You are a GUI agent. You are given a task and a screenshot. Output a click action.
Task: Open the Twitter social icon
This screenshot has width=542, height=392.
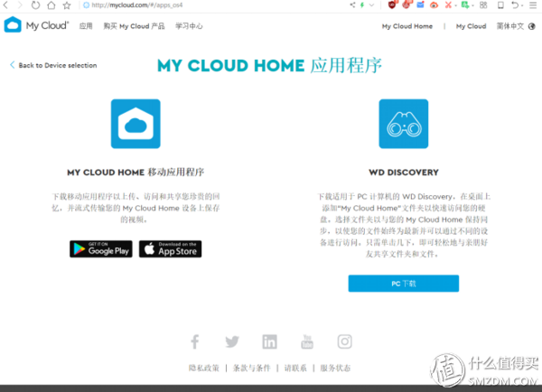click(x=232, y=342)
